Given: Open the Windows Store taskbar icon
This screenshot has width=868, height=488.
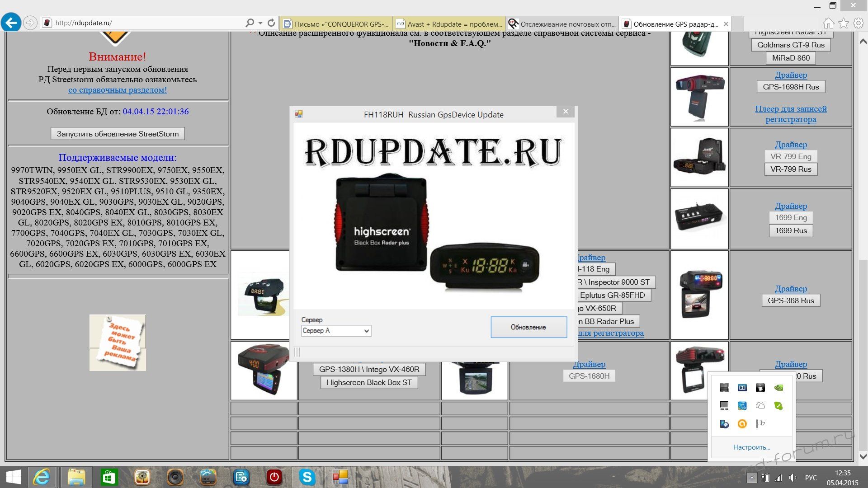Looking at the screenshot, I should click(x=109, y=478).
